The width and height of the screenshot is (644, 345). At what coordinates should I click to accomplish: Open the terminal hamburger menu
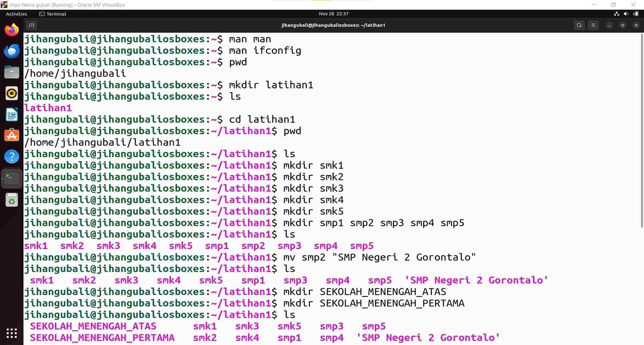(593, 25)
